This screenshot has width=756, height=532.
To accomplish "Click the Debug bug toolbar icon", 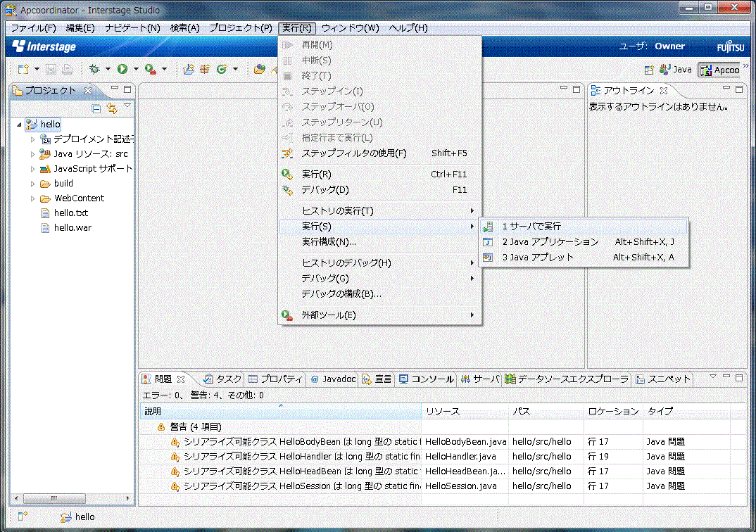I will pos(94,70).
